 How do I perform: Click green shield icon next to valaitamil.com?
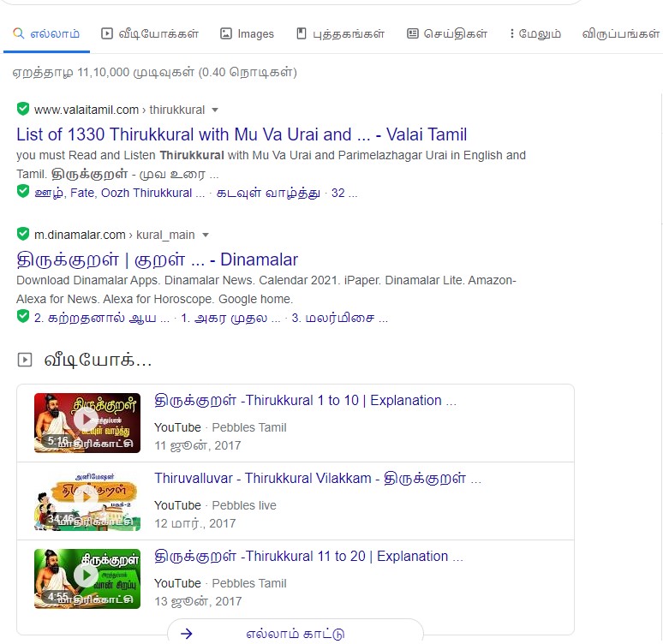point(23,109)
